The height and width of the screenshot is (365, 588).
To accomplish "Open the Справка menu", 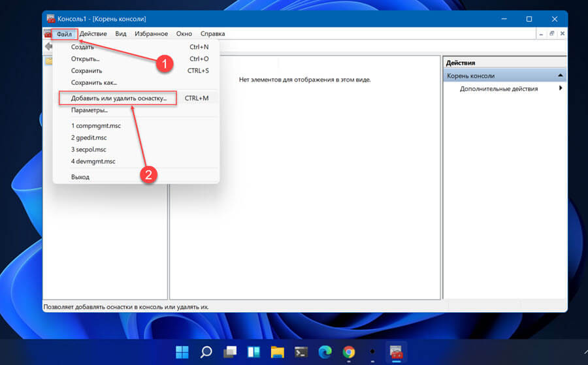I will pyautogui.click(x=212, y=34).
